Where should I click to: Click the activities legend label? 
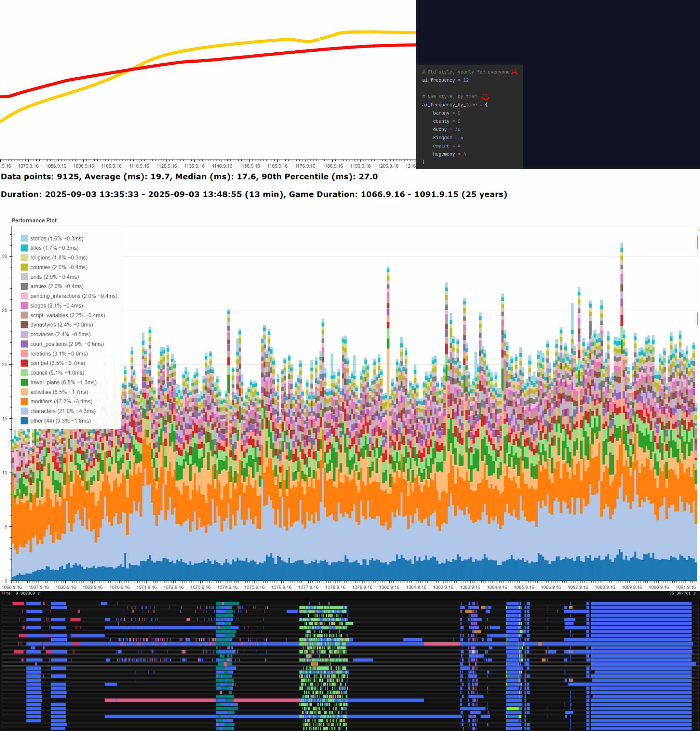59,392
